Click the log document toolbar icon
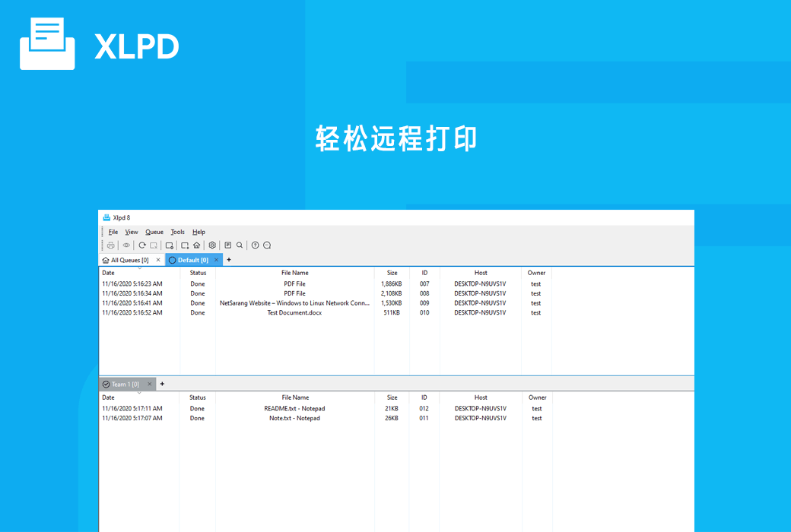 tap(228, 245)
